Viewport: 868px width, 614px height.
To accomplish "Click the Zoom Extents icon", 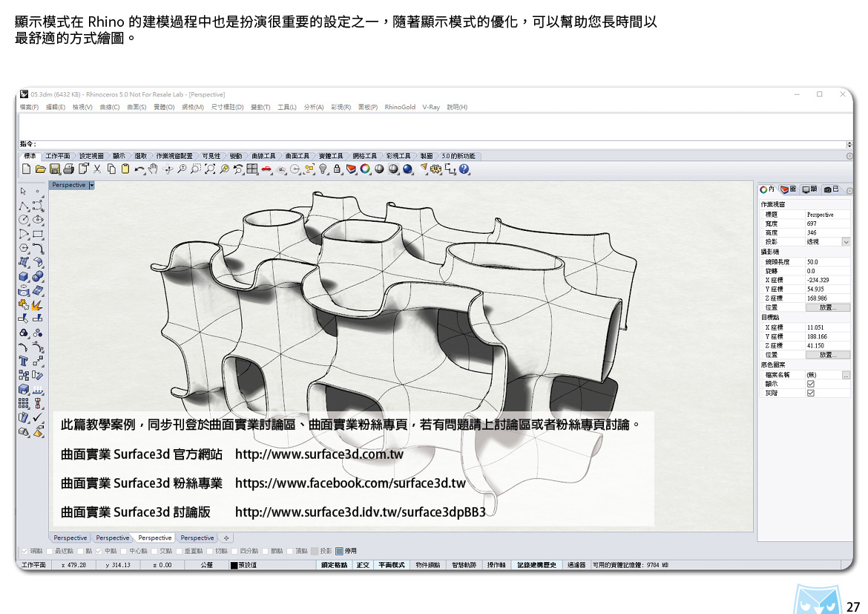I will [x=210, y=169].
